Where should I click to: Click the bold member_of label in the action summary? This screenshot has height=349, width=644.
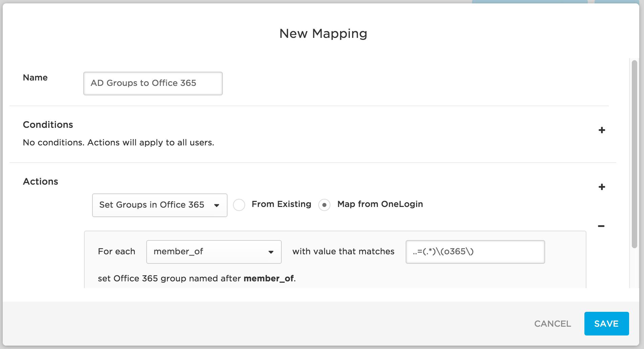[269, 278]
